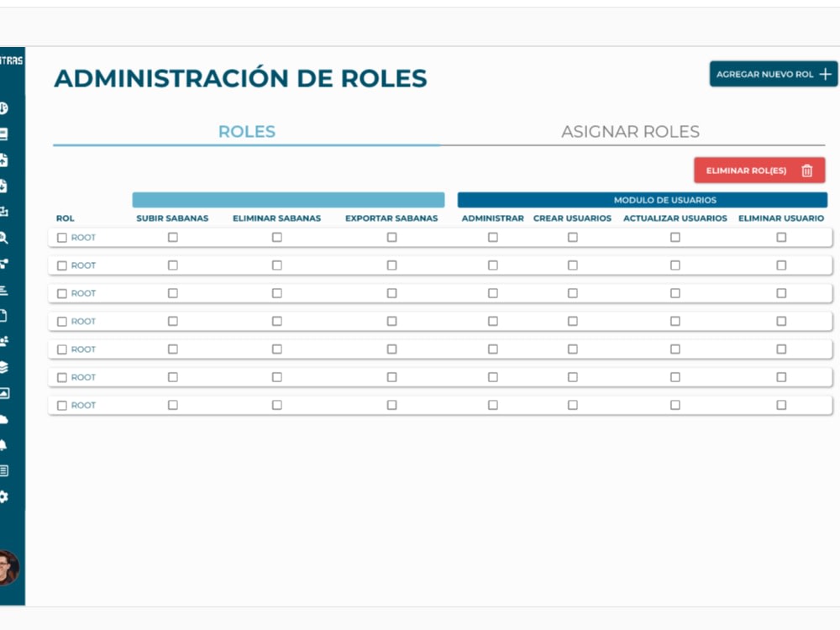Open the file download icon in the sidebar
This screenshot has height=630, width=840.
(x=3, y=186)
